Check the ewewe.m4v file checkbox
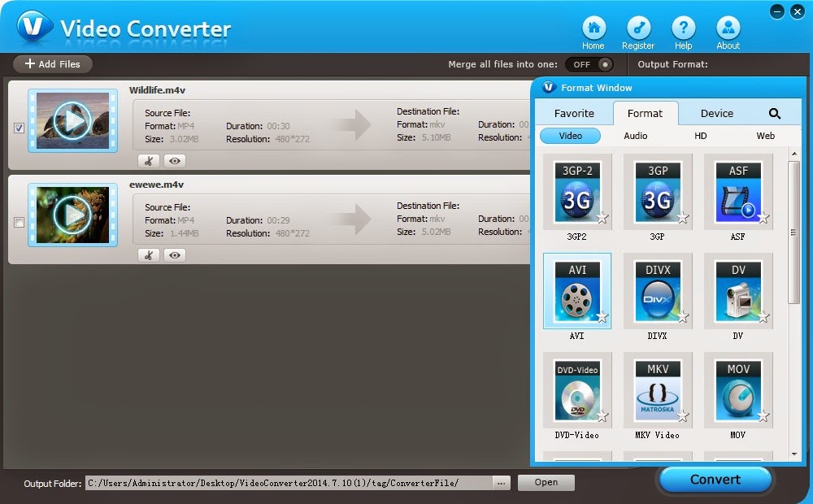 pos(20,223)
